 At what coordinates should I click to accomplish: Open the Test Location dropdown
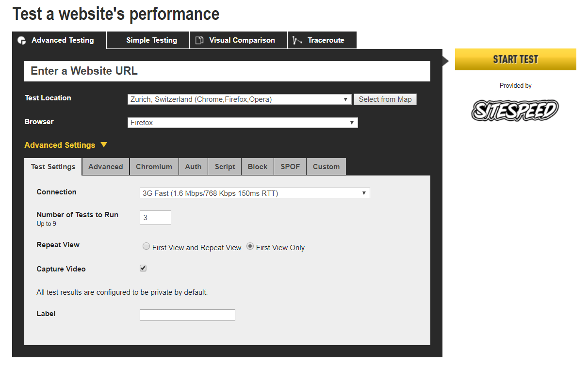pos(239,99)
